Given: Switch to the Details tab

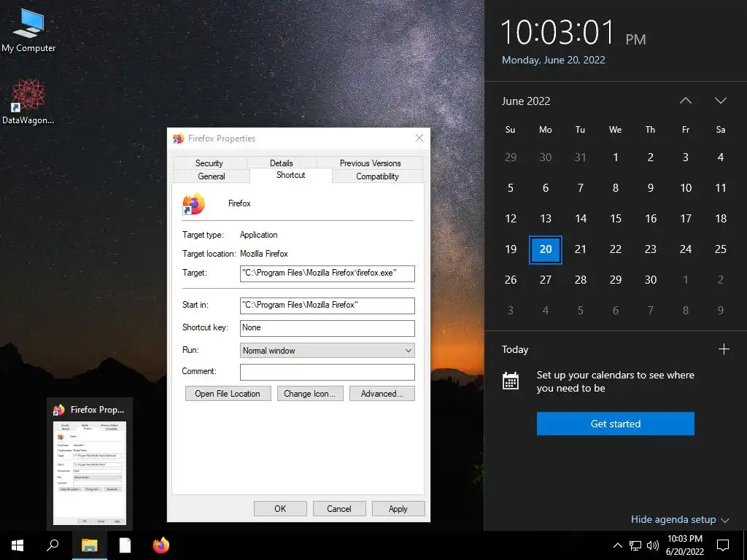Looking at the screenshot, I should tap(281, 163).
